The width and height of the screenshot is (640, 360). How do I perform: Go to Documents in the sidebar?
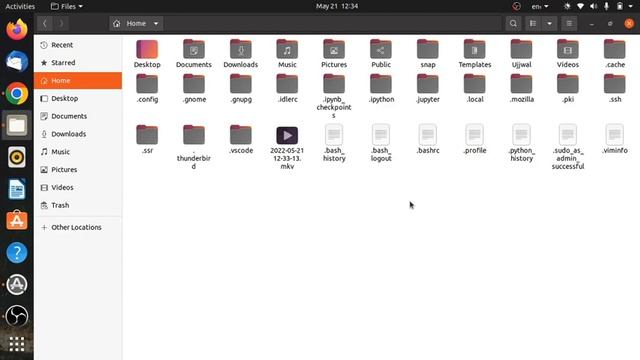click(x=78, y=116)
